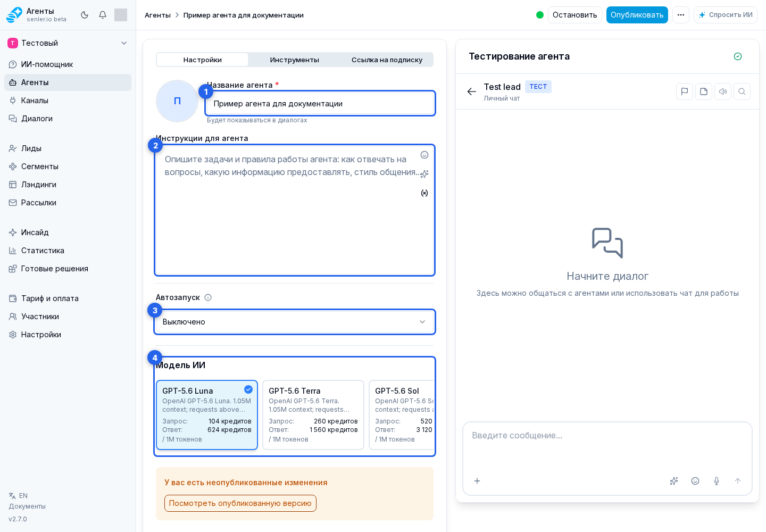Switch to the Инструменты tab
The width and height of the screenshot is (766, 532).
pos(295,60)
